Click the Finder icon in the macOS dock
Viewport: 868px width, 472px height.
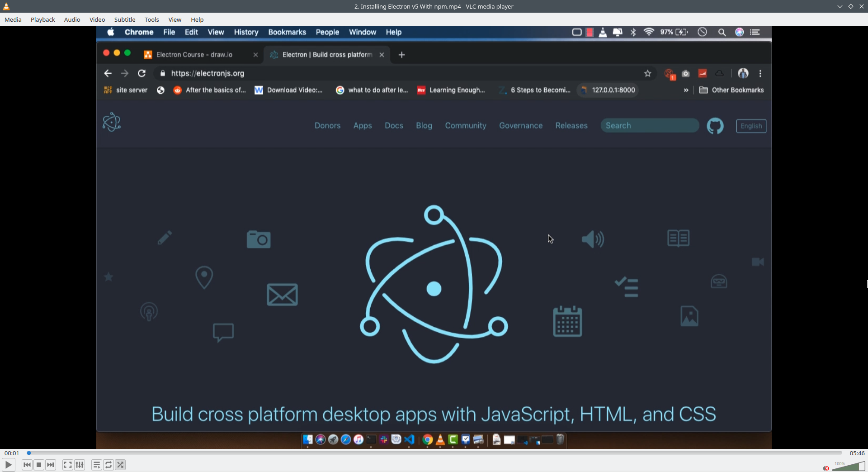coord(308,439)
